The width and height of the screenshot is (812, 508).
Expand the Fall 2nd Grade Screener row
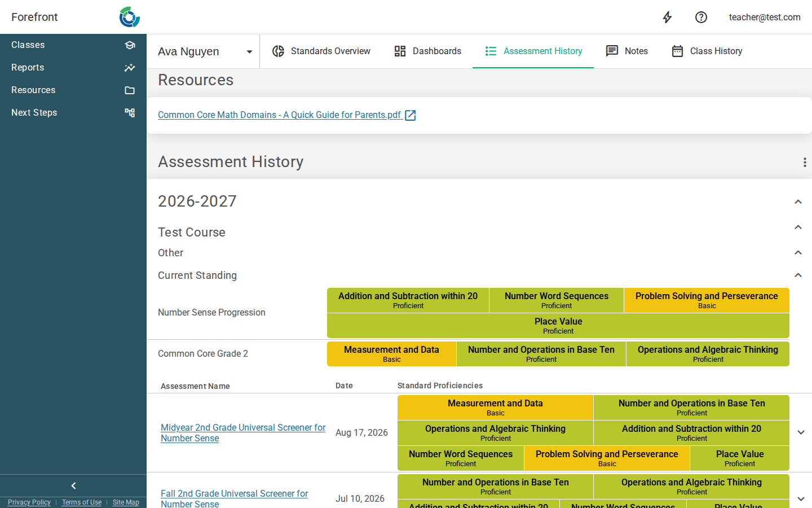coord(801,498)
